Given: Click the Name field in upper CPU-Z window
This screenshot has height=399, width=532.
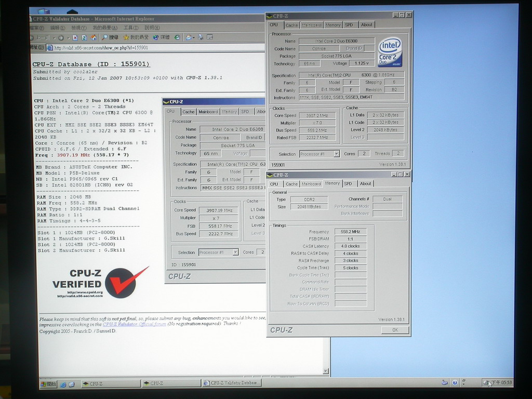Looking at the screenshot, I should click(337, 41).
